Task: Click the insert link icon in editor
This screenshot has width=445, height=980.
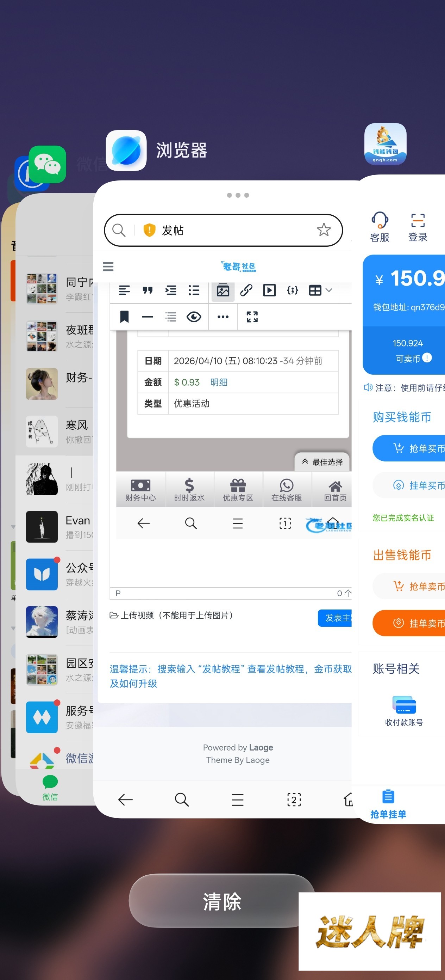Action: tap(246, 291)
